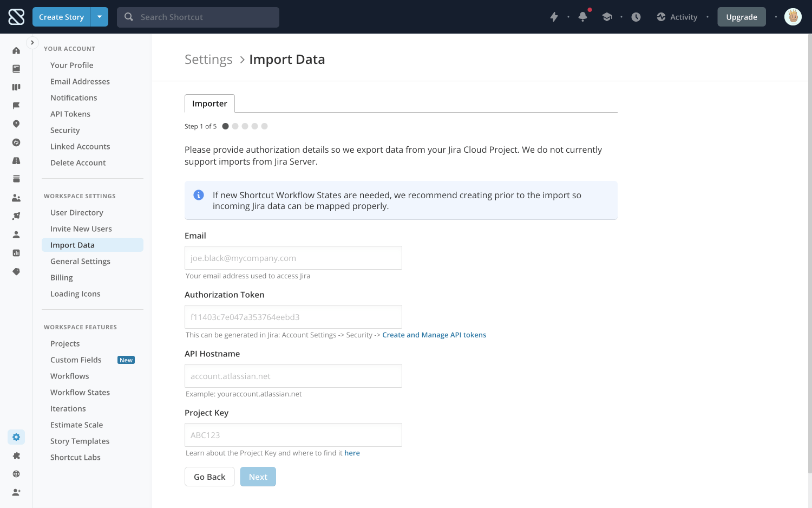Click the Upgrade button
812x508 pixels.
pyautogui.click(x=742, y=17)
